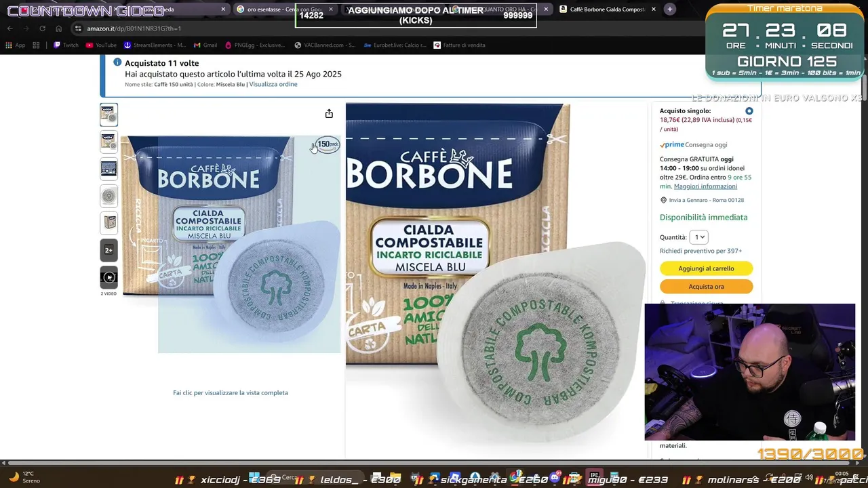Select the Acquisto singolo radio button
Screen dimensions: 868x488
pos(749,111)
